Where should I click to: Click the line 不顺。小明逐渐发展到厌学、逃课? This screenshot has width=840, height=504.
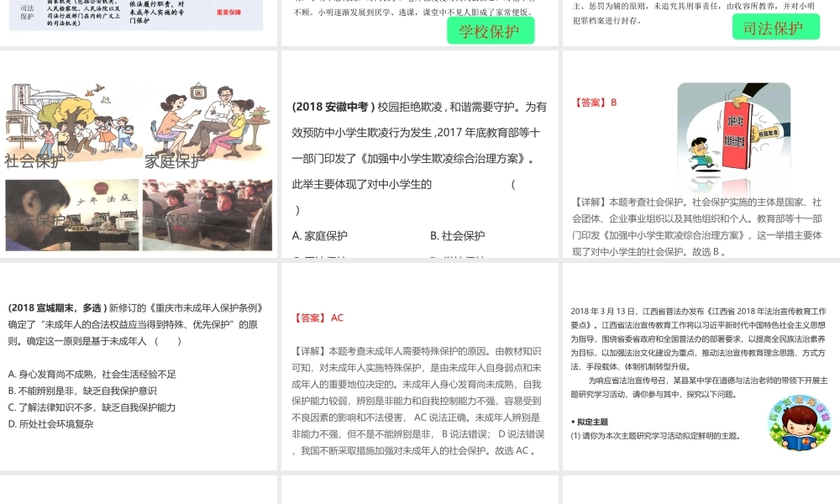tap(413, 13)
